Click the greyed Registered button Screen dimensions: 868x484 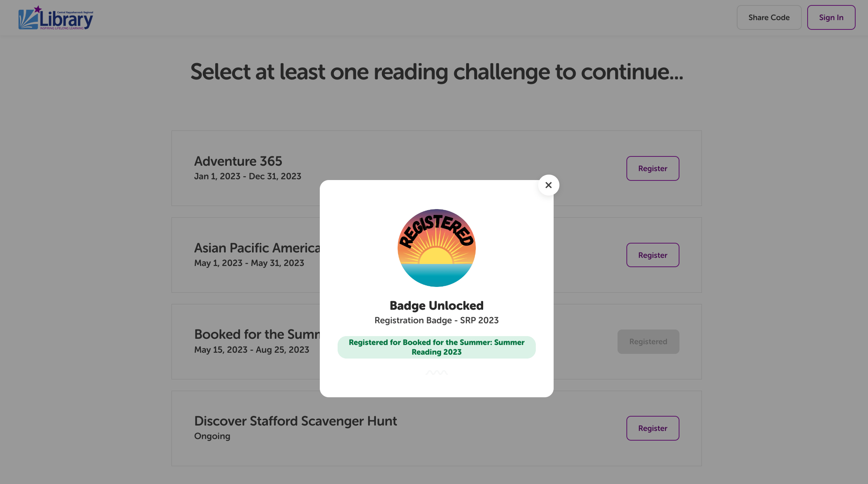(x=648, y=342)
